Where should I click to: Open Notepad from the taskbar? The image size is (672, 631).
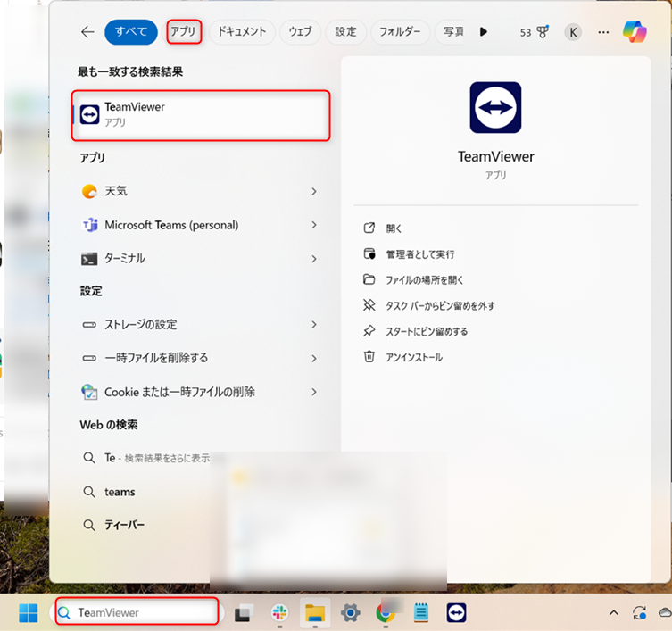[421, 612]
